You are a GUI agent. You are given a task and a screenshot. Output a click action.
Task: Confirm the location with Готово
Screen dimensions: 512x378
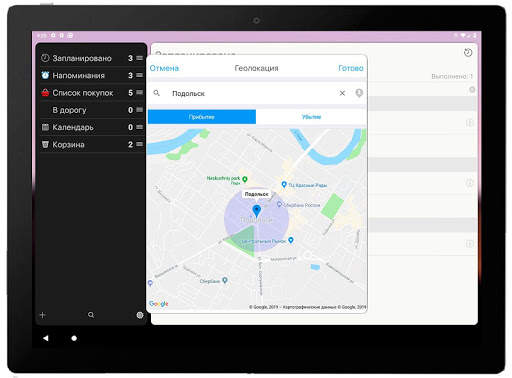click(x=351, y=68)
